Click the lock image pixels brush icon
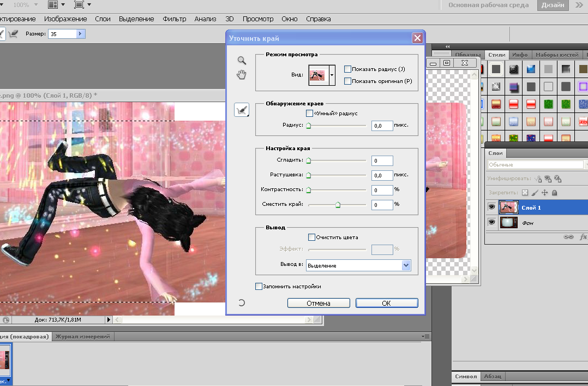Viewport: 588px width, 386px height. (x=535, y=193)
